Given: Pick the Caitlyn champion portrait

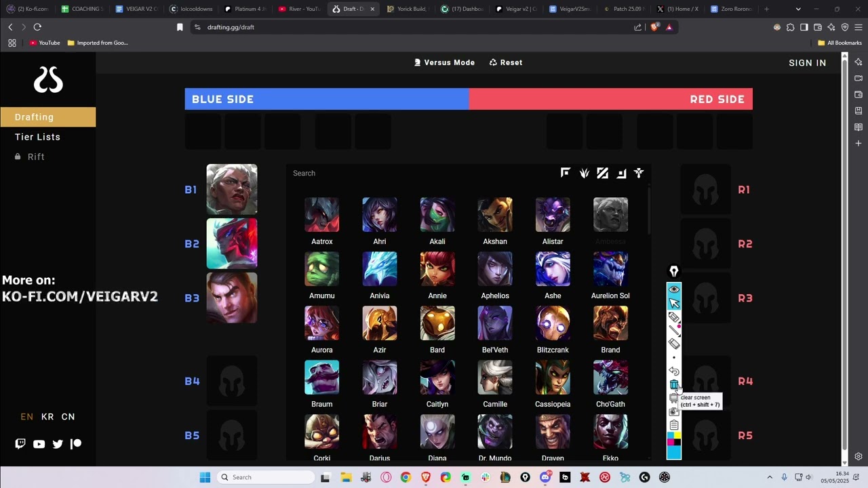Looking at the screenshot, I should [437, 378].
